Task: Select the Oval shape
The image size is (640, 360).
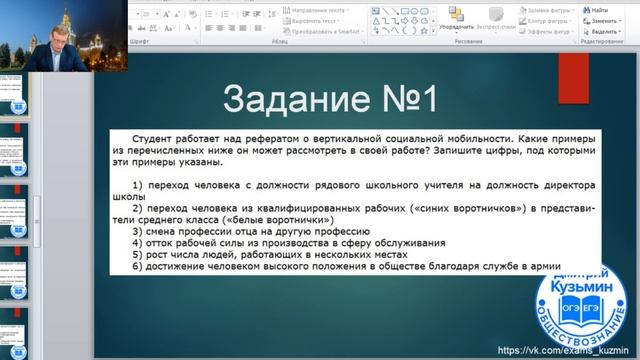Action: point(415,11)
